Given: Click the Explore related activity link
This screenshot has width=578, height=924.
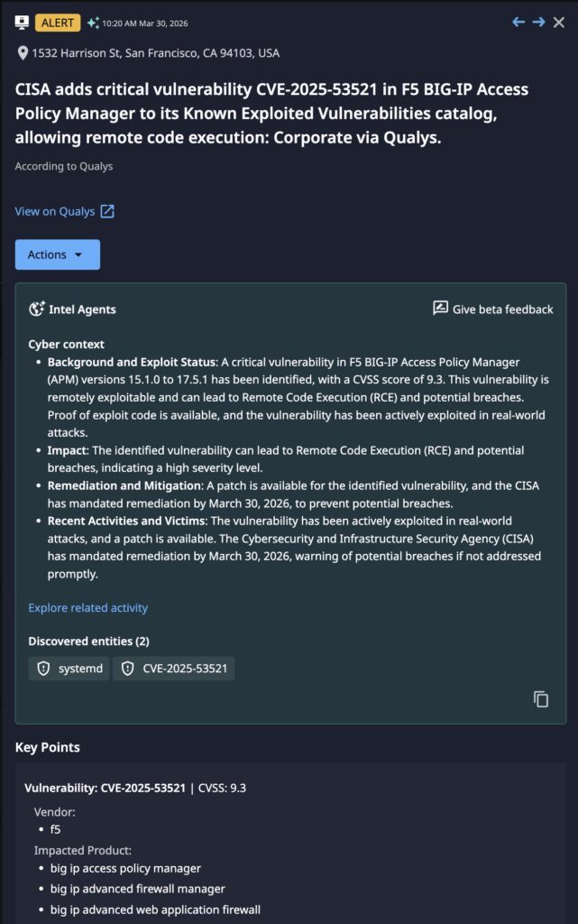Looking at the screenshot, I should point(87,607).
